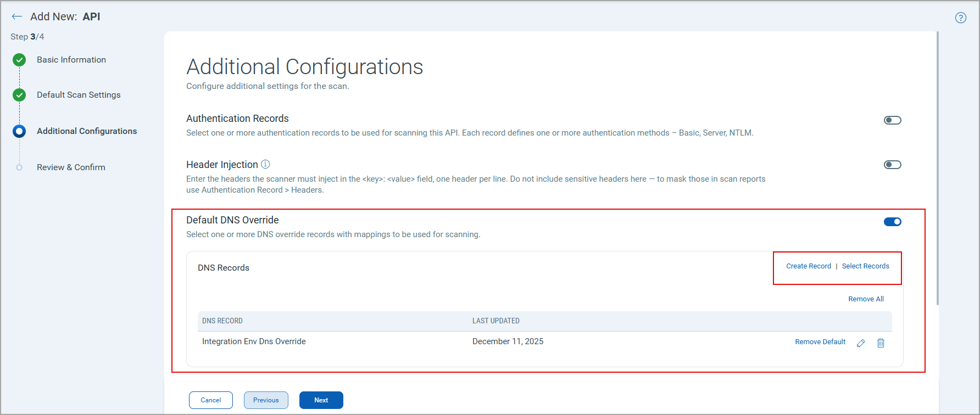Click the Step 3/4 indicator text
Viewport: 980px width, 415px height.
click(27, 37)
